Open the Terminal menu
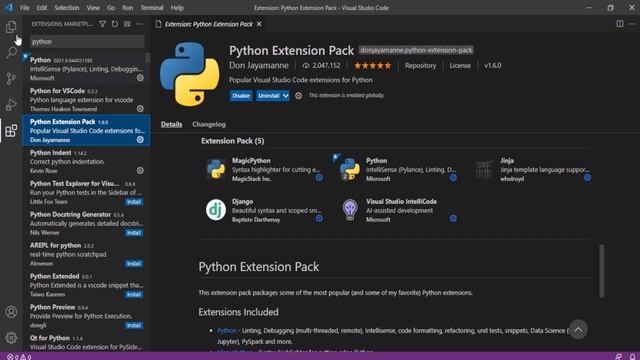The image size is (640, 360). click(x=152, y=8)
